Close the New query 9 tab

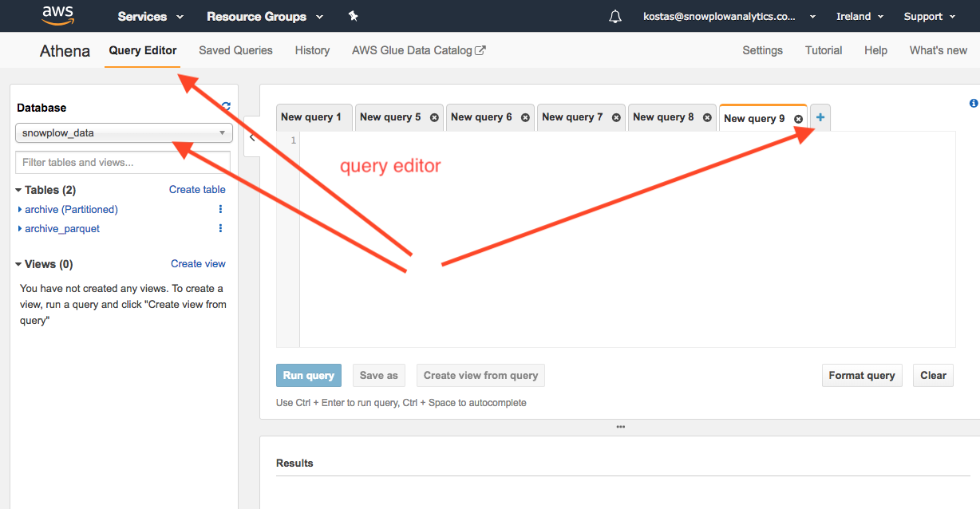798,119
